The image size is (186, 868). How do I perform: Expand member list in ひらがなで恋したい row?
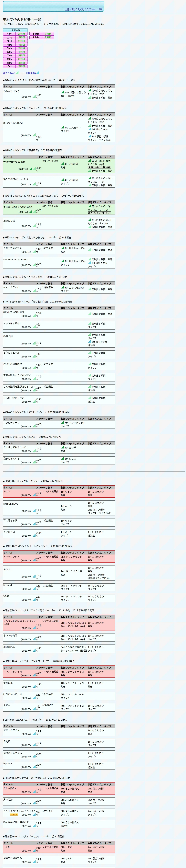tap(37, 402)
